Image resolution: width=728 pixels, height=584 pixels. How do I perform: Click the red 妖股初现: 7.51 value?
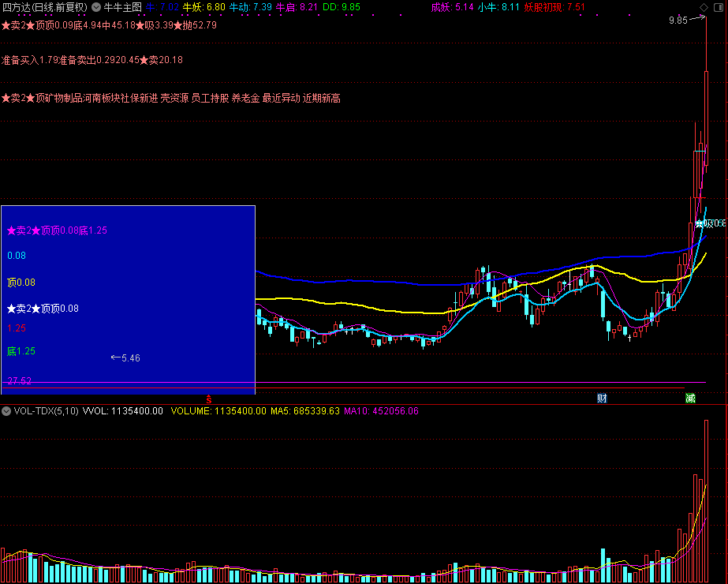(x=554, y=7)
